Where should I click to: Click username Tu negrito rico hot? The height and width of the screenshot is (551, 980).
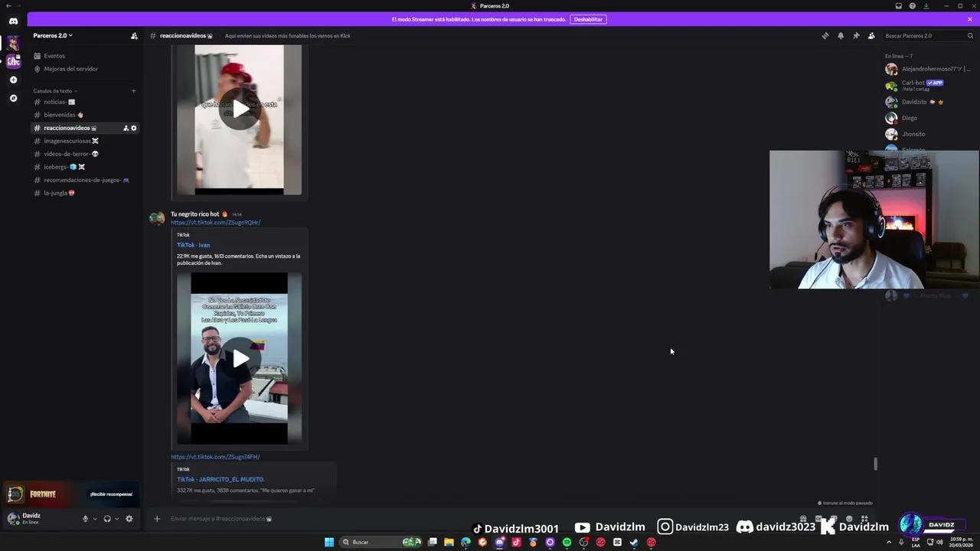pyautogui.click(x=194, y=214)
